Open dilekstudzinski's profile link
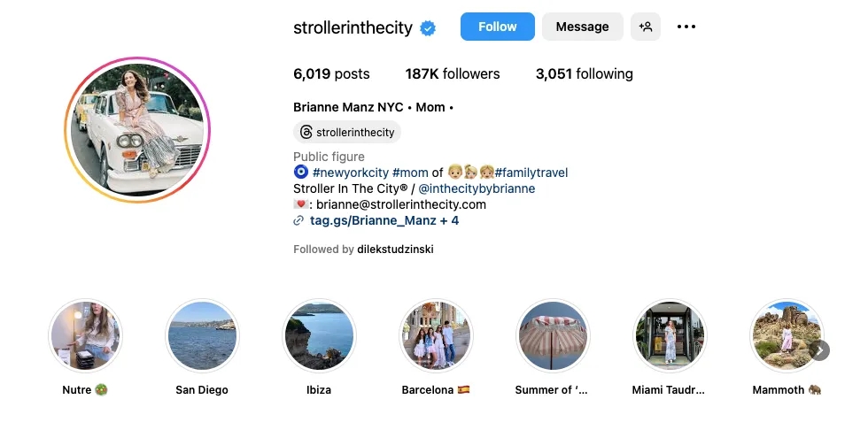The height and width of the screenshot is (430, 868). click(395, 250)
